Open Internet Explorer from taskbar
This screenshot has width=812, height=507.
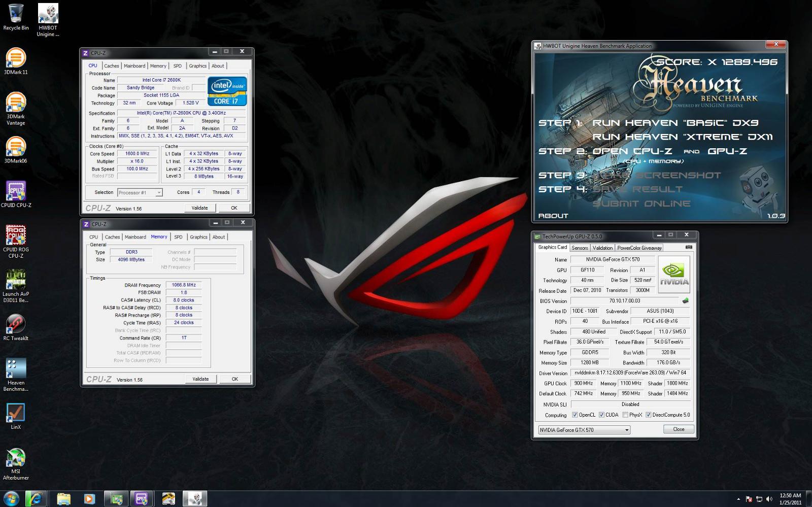click(36, 498)
